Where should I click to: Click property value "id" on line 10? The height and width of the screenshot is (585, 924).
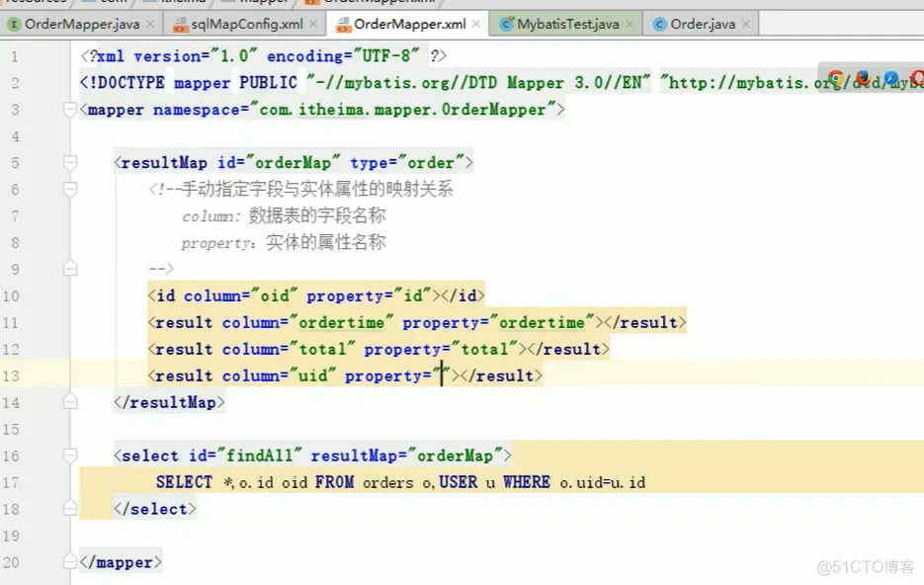(413, 295)
